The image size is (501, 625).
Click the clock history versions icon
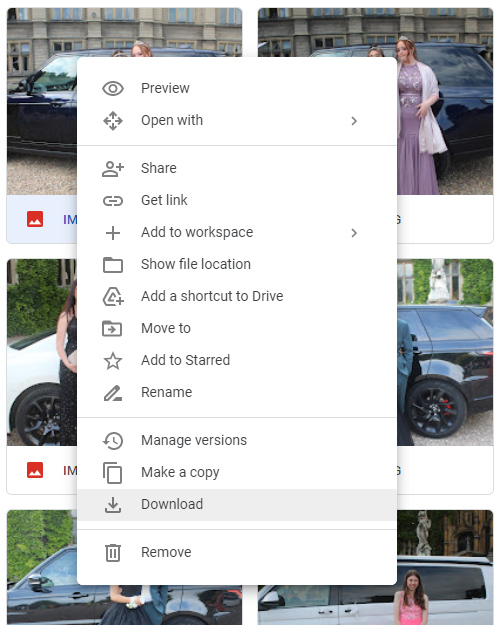113,440
